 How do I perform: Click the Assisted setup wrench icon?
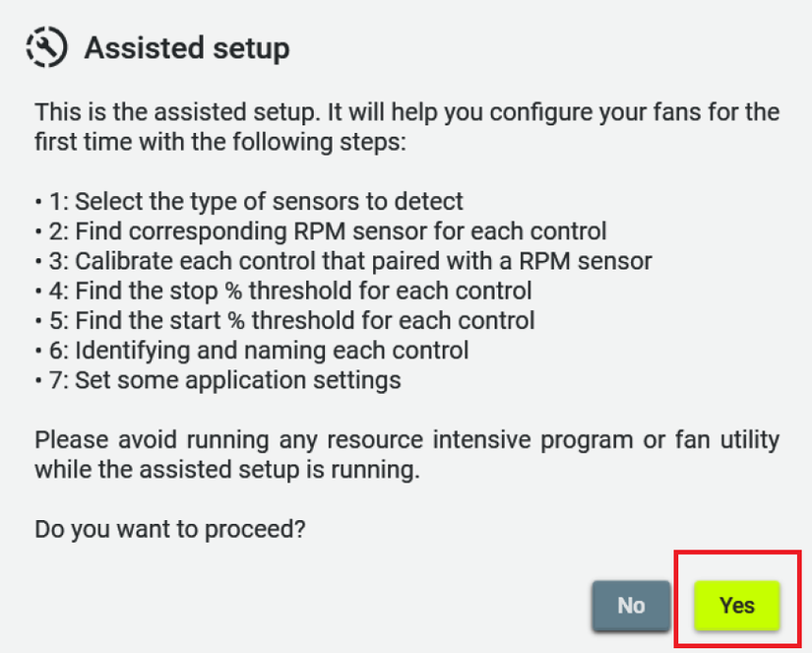tap(46, 46)
